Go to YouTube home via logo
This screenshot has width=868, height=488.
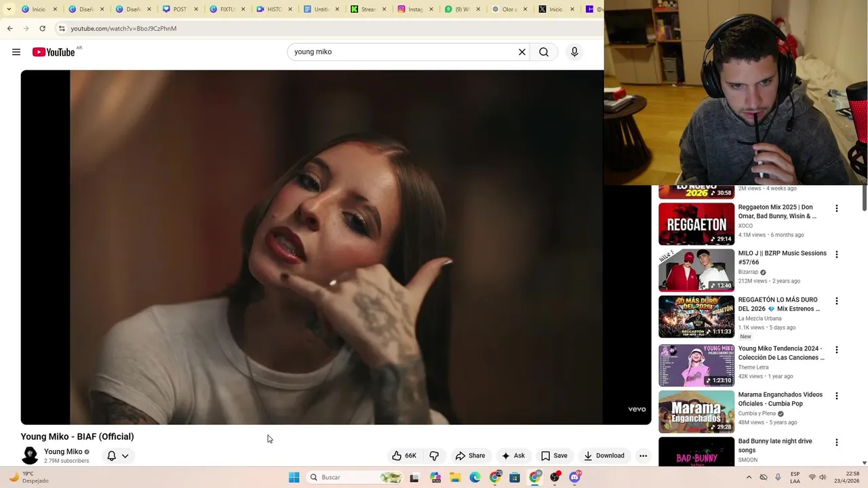point(54,52)
